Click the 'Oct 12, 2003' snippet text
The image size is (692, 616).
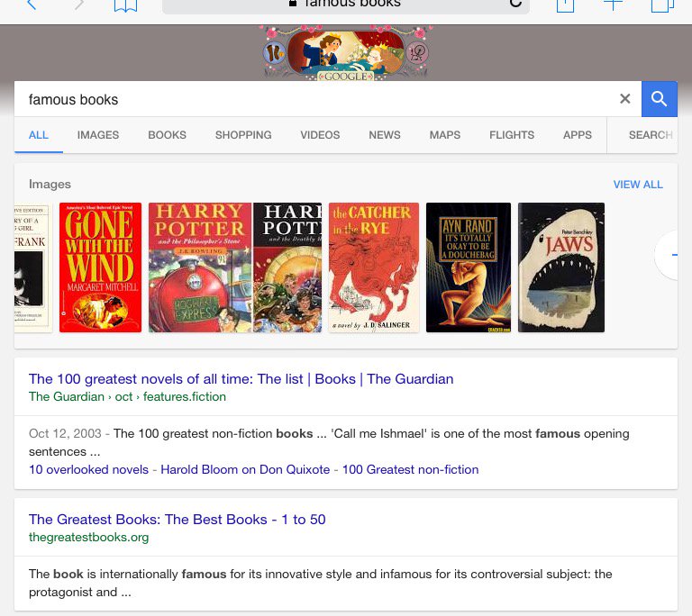click(65, 433)
